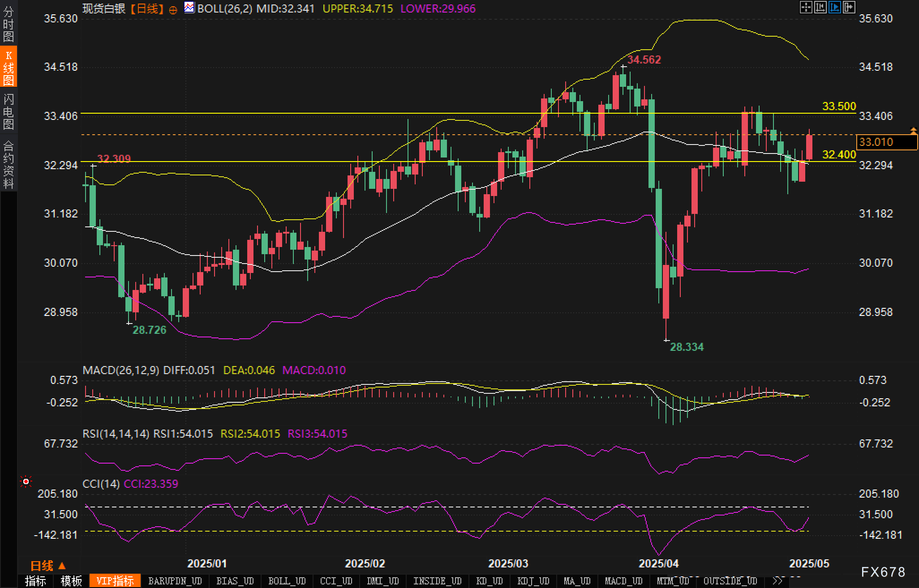
Task: Open 合约资料 contract info
Action: click(x=9, y=164)
